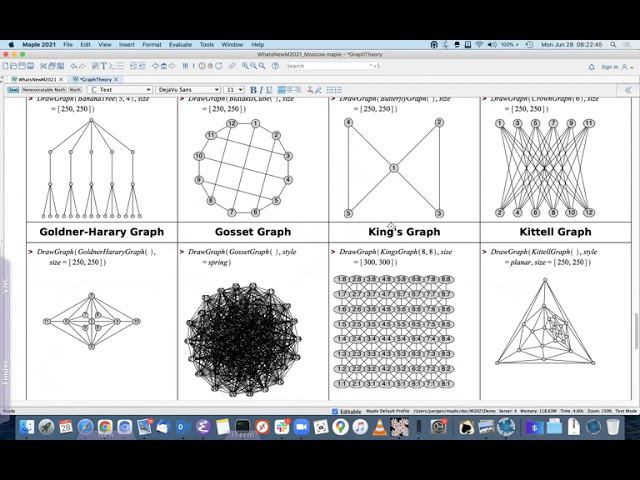
Task: Switch to the WhatsNewM2021 tab
Action: click(37, 79)
